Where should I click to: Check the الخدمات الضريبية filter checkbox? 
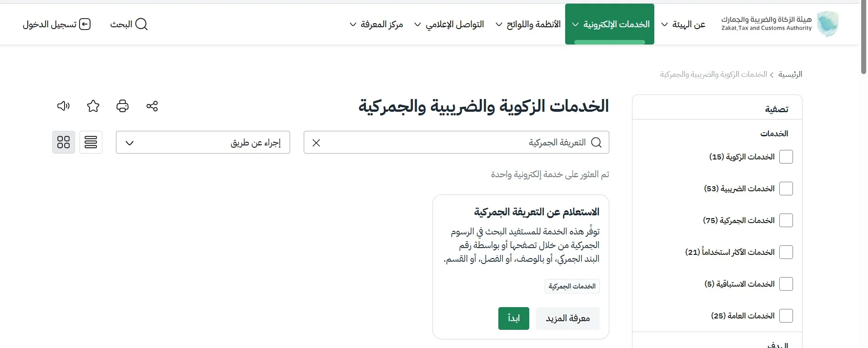click(x=787, y=188)
